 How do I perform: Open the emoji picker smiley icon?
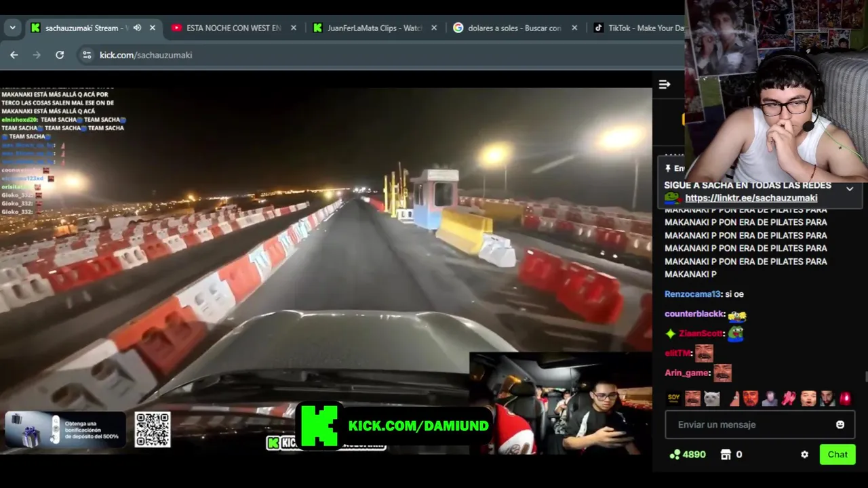840,424
